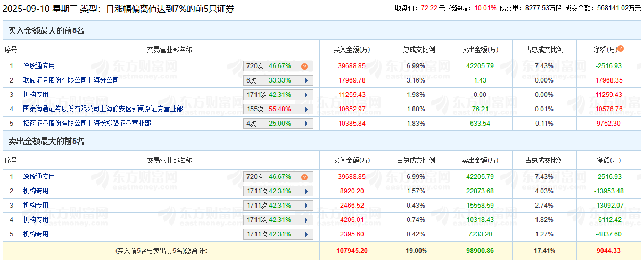Click the 卖出金额最大的前5名 section header
The image size is (644, 263).
(x=46, y=142)
